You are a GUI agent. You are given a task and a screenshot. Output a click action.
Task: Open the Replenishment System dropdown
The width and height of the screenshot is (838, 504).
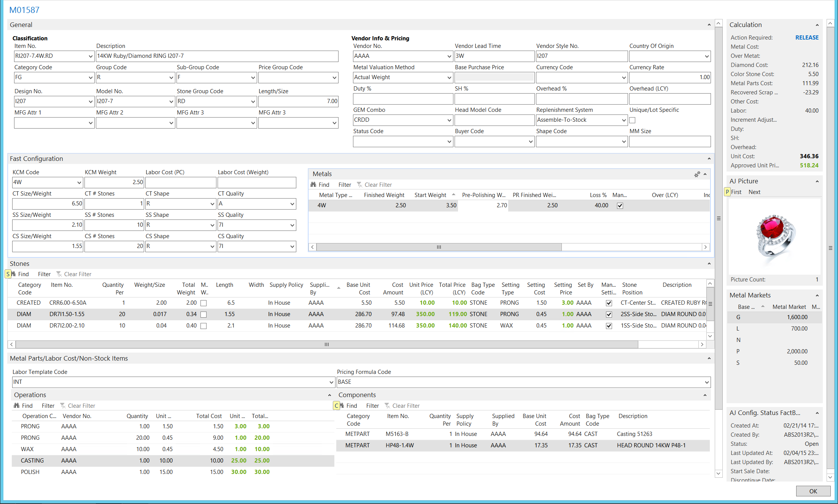(623, 120)
